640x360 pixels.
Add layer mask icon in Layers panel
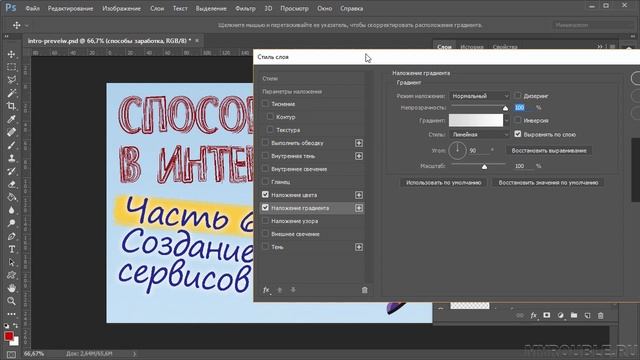coord(547,316)
